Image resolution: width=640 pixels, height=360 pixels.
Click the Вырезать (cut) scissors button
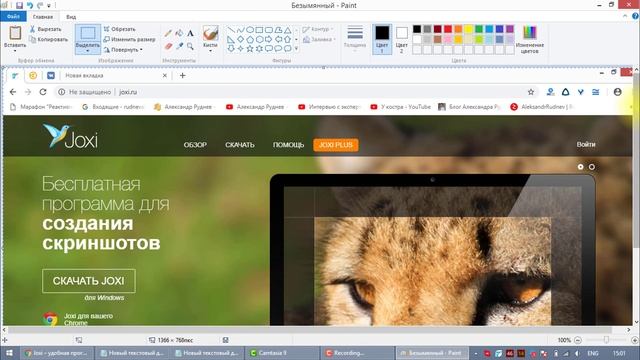[x=45, y=29]
